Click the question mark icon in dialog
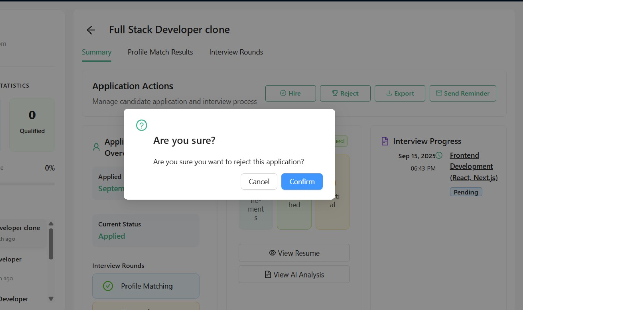Viewport: 644px width, 310px height. 141,125
